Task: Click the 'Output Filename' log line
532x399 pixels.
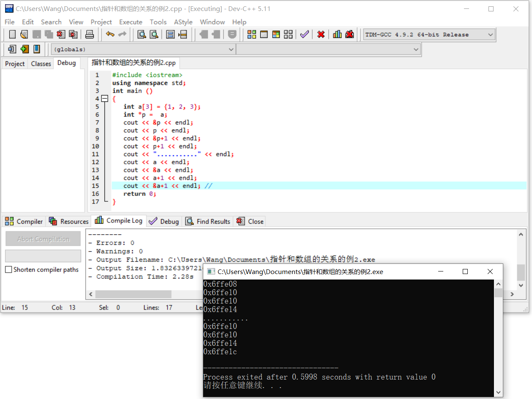Action: tap(232, 260)
